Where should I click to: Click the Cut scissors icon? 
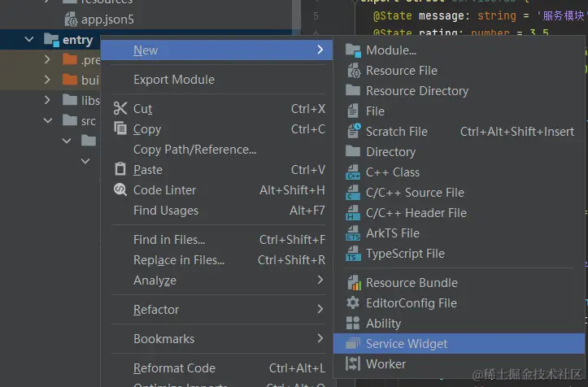click(x=120, y=109)
